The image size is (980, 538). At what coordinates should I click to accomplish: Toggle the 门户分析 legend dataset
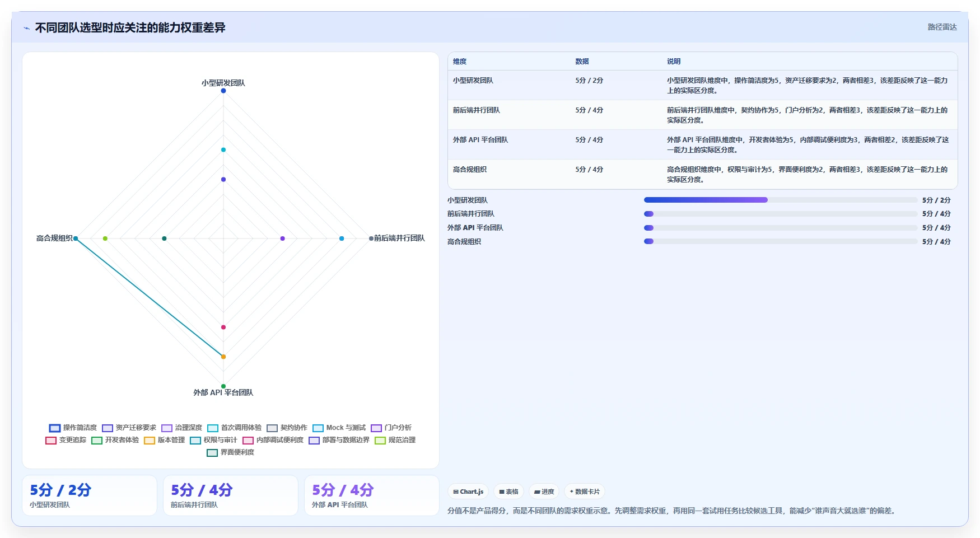391,428
